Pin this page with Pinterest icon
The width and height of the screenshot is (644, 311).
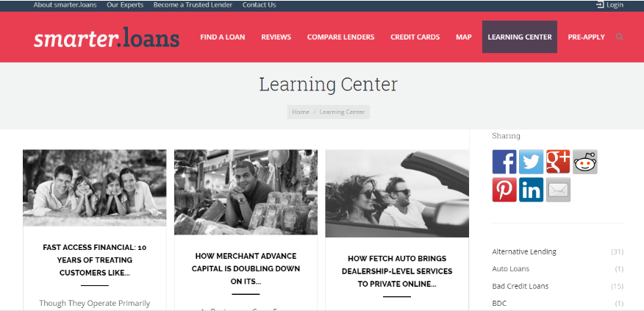pyautogui.click(x=504, y=190)
